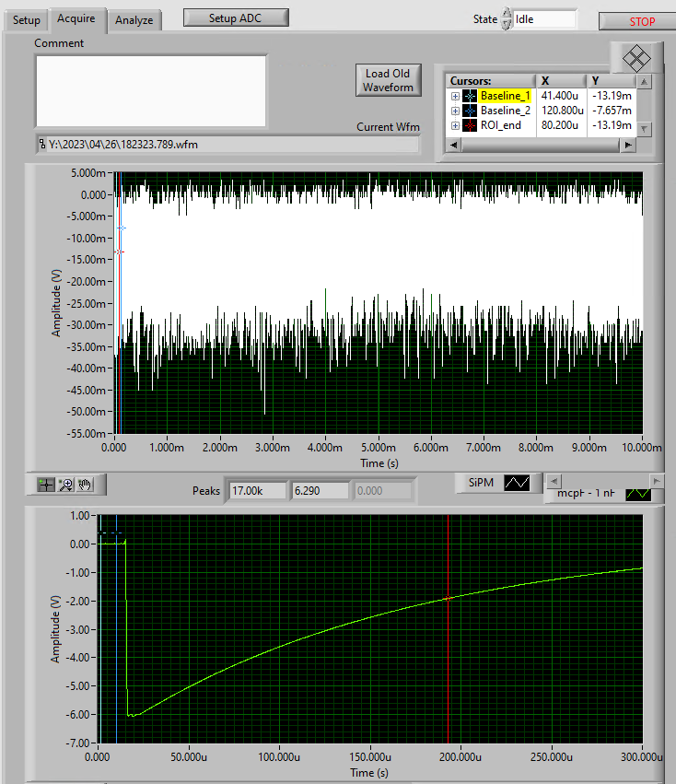
Task: Click the ROI_end red cursor icon
Action: coord(470,125)
